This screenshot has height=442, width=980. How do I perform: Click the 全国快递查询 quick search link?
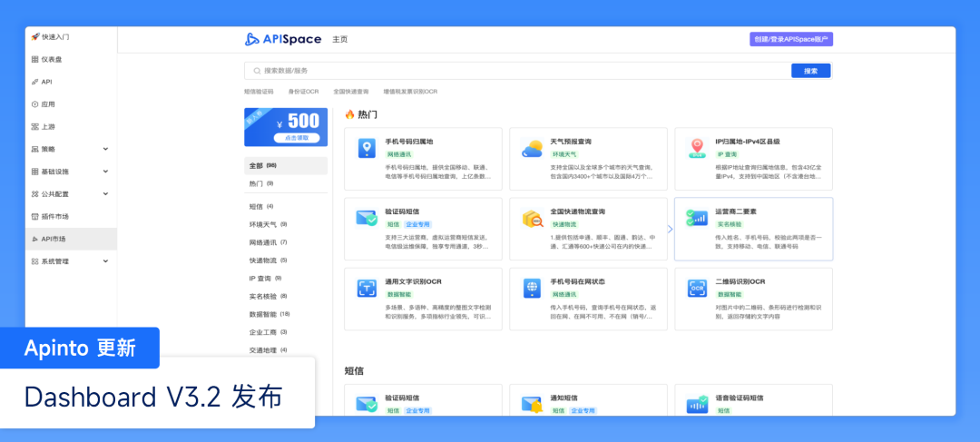350,92
